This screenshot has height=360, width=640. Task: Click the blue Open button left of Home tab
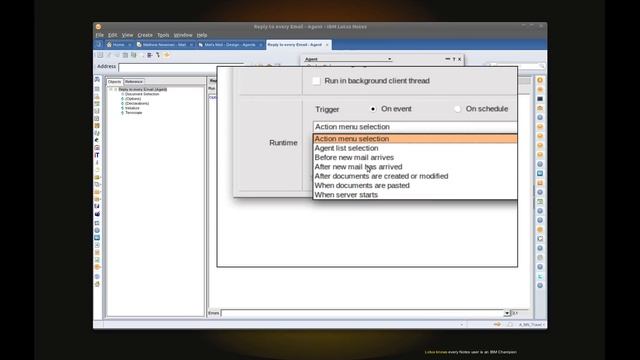[x=98, y=45]
